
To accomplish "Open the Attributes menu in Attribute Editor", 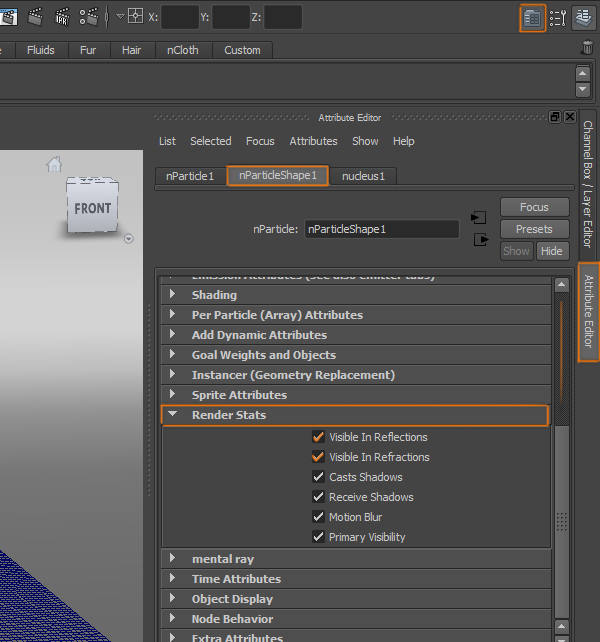I will [313, 141].
